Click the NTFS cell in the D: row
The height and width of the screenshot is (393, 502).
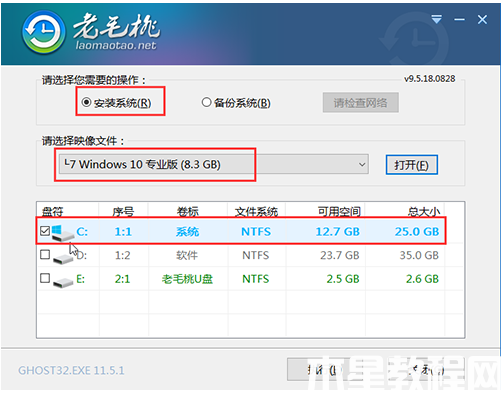point(255,255)
